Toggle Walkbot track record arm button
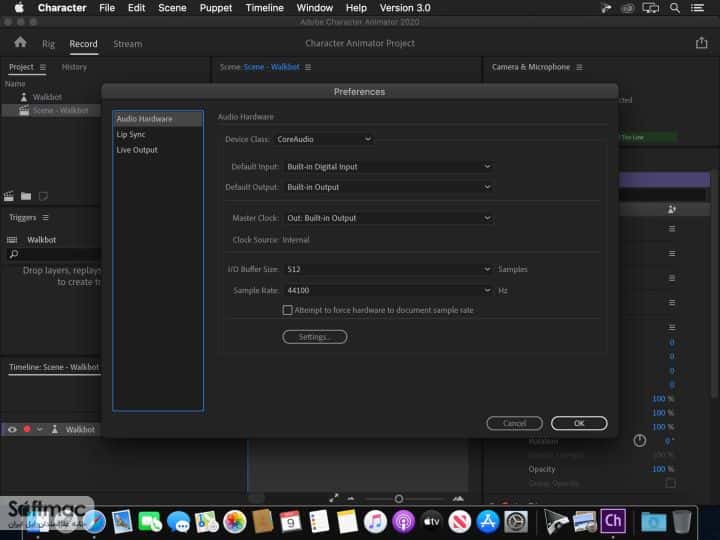Image resolution: width=720 pixels, height=540 pixels. pyautogui.click(x=27, y=429)
